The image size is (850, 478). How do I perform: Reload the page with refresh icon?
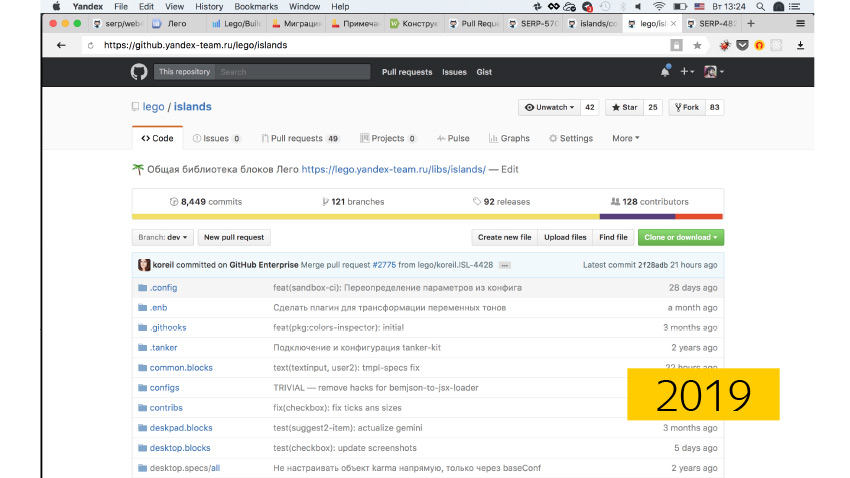(91, 46)
